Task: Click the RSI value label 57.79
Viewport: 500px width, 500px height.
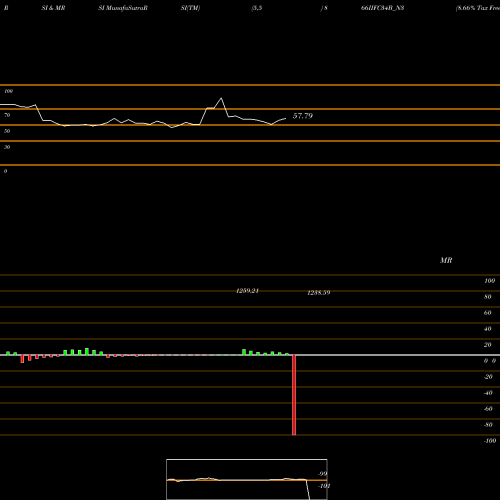Action: click(x=303, y=116)
